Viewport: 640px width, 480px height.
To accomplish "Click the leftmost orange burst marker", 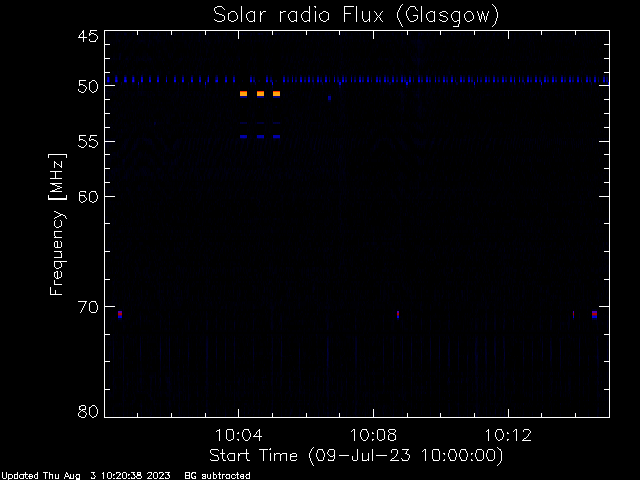I will [244, 94].
